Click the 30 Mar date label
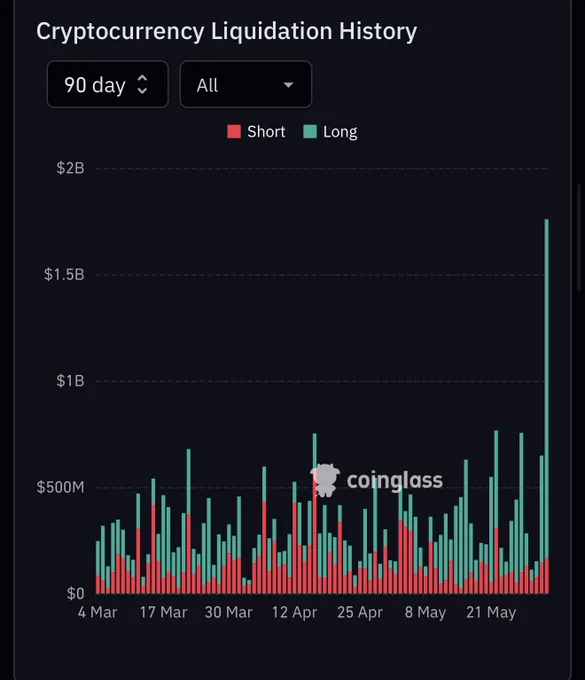Screen dimensions: 585x680 [229, 612]
